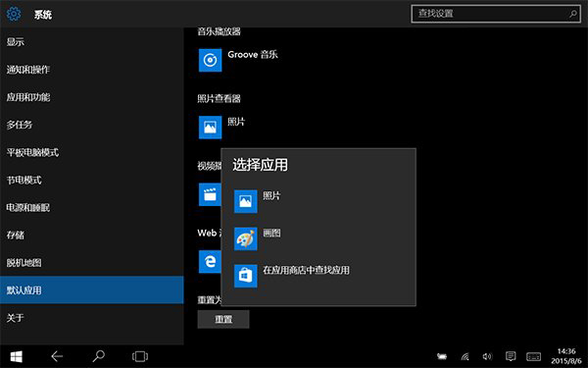Select 节电模式 in the sidebar
The width and height of the screenshot is (588, 368).
(x=92, y=180)
